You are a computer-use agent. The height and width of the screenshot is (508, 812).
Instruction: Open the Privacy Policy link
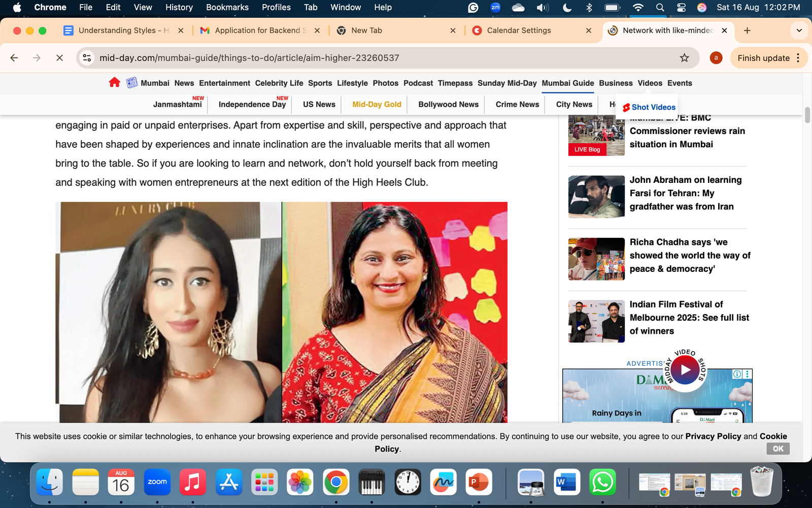click(x=713, y=436)
